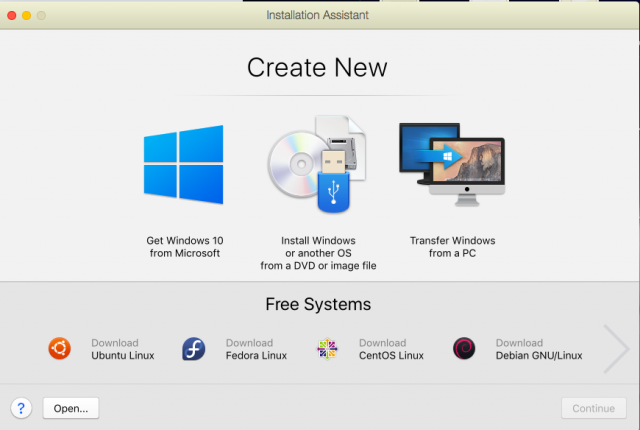Choose the DVD and USB installer icon
This screenshot has height=430, width=640.
pos(317,164)
